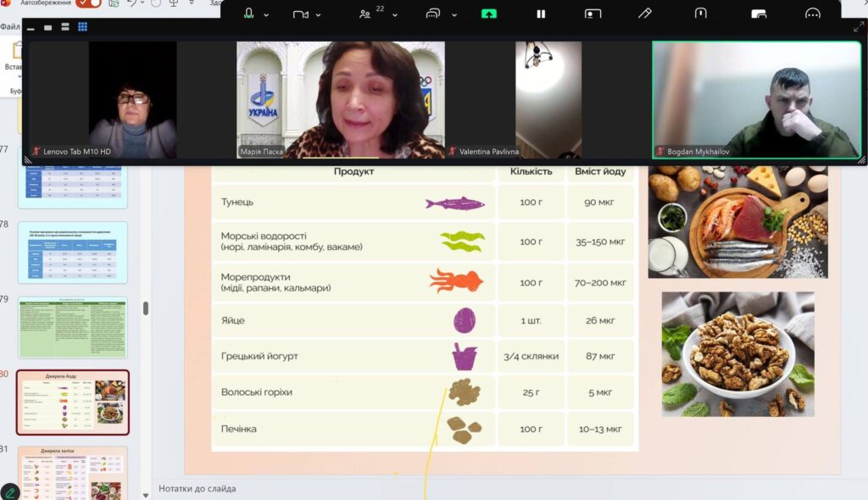This screenshot has width=868, height=500.
Task: Expand the chat options arrow
Action: click(454, 15)
